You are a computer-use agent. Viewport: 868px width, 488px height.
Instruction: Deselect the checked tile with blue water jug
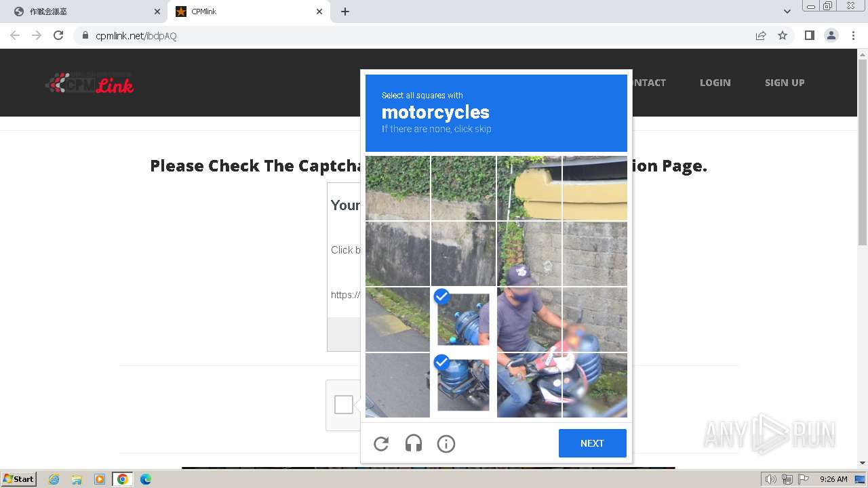click(463, 319)
